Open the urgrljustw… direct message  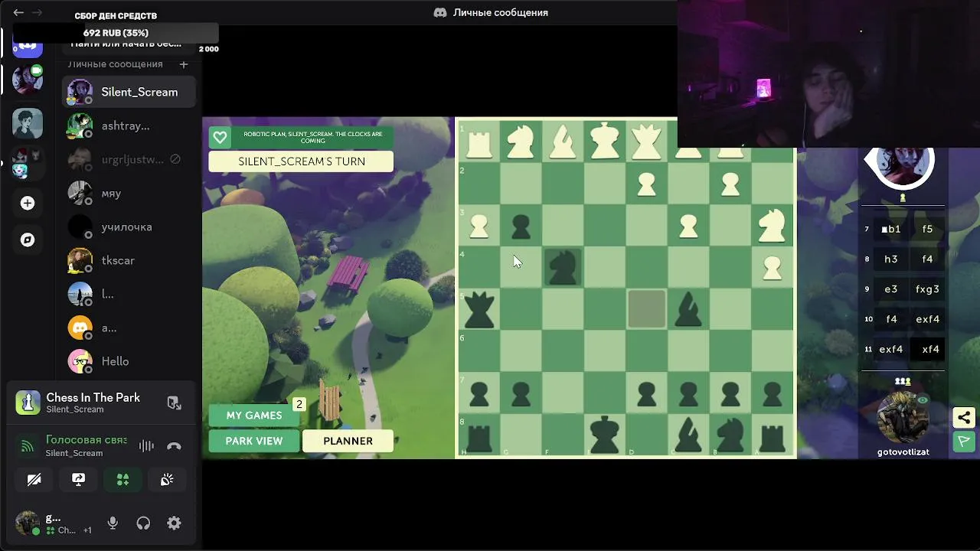(x=129, y=159)
